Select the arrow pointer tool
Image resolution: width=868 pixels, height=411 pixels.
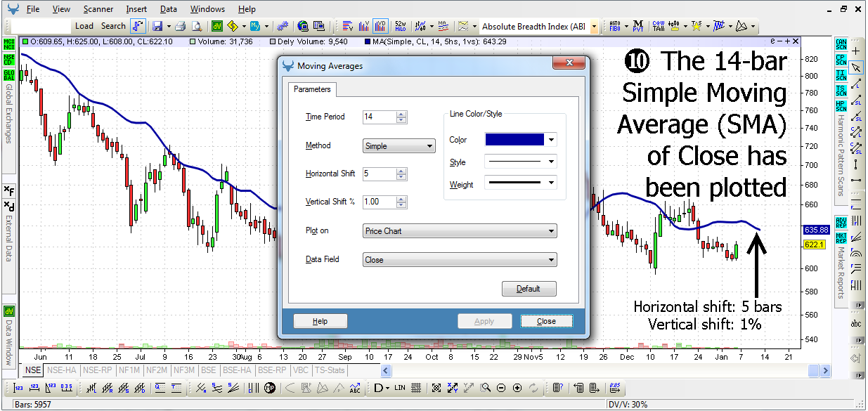coord(856,67)
